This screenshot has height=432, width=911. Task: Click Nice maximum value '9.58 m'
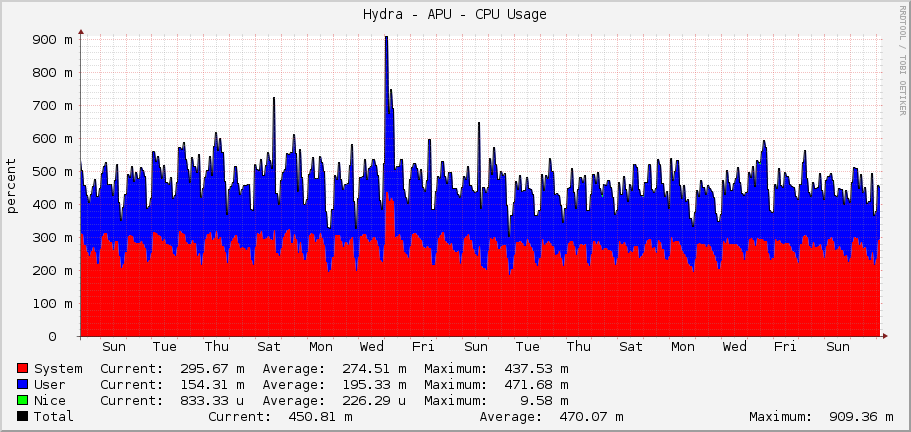pyautogui.click(x=545, y=401)
